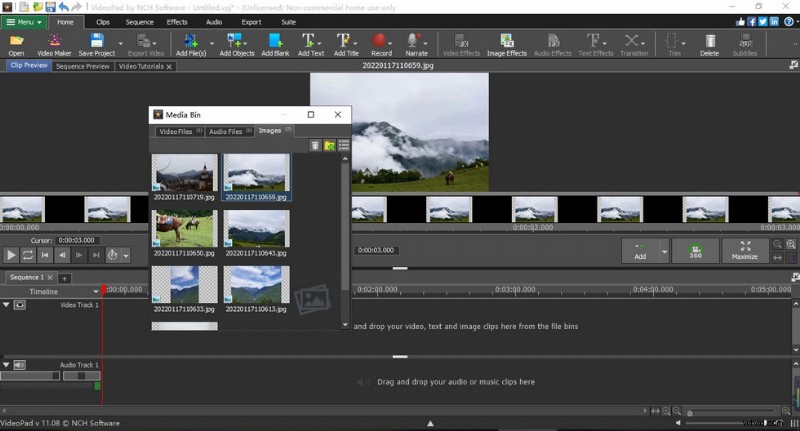Image resolution: width=800 pixels, height=431 pixels.
Task: Open a project with the Open icon
Action: coord(16,44)
